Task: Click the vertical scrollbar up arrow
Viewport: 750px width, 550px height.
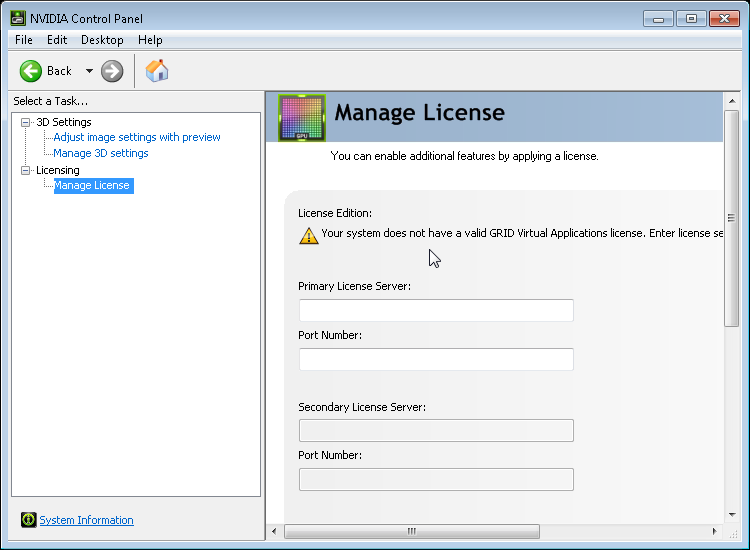Action: [732, 101]
